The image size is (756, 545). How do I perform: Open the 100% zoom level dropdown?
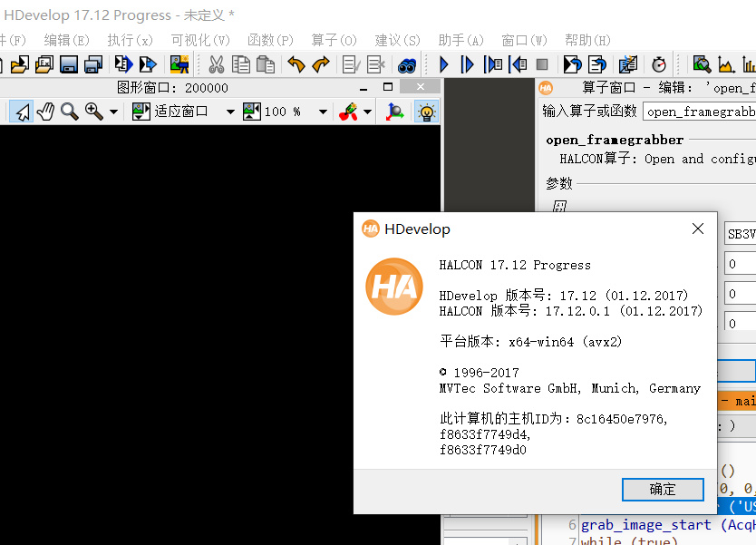(x=322, y=111)
